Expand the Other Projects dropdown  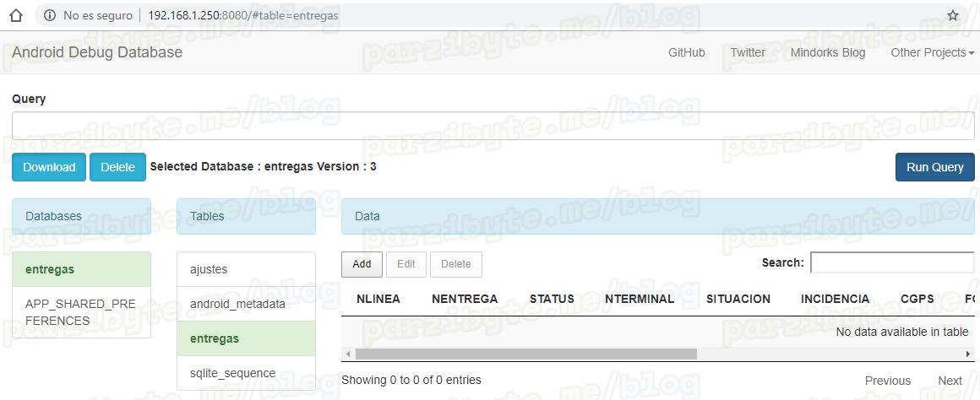(x=932, y=52)
